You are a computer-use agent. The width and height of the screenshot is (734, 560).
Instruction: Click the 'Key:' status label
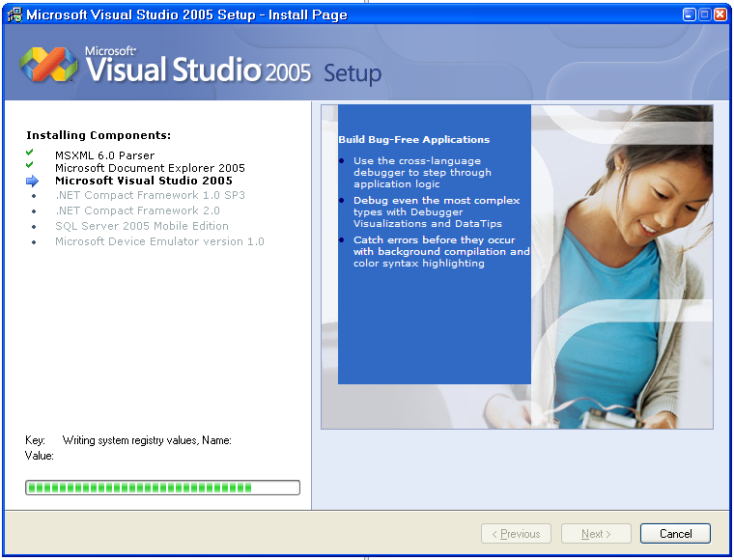click(x=35, y=440)
